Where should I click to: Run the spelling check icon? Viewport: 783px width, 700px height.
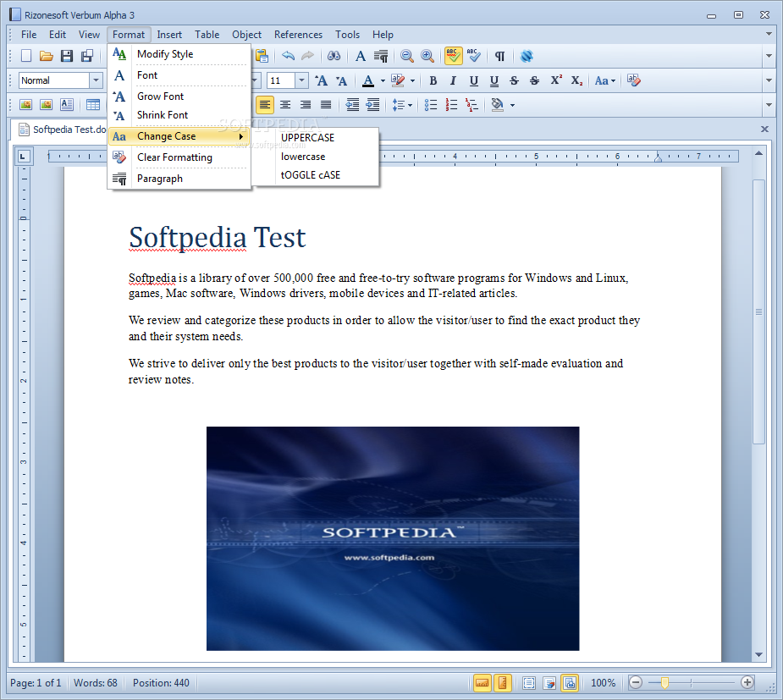click(473, 55)
